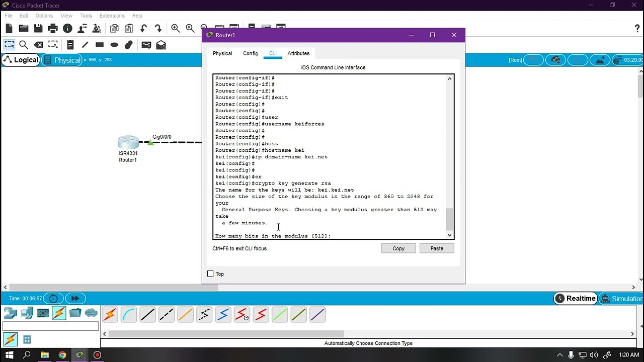This screenshot has width=644, height=362.
Task: Click the device search input field
Action: pyautogui.click(x=50, y=327)
